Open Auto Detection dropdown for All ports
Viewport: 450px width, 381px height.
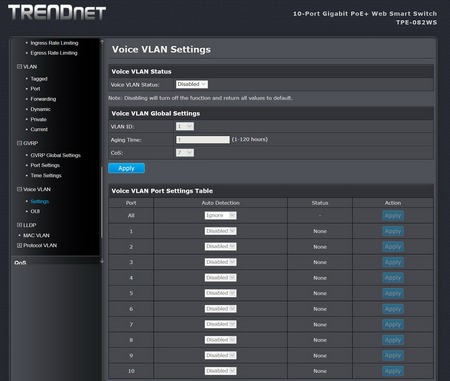pyautogui.click(x=220, y=215)
